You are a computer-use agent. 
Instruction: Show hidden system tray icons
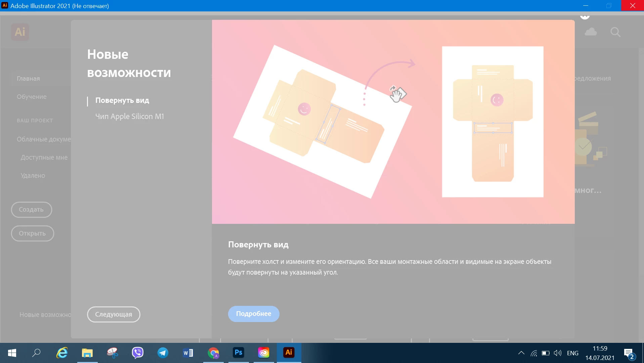(521, 353)
